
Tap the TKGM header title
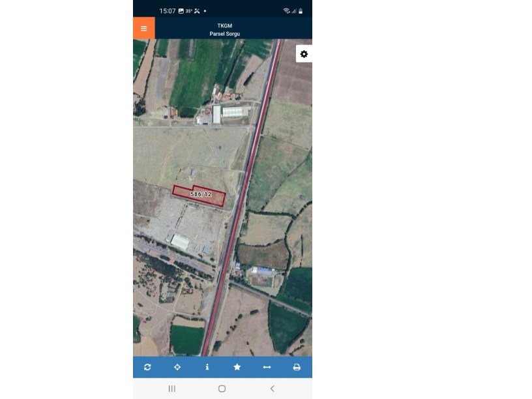(225, 26)
